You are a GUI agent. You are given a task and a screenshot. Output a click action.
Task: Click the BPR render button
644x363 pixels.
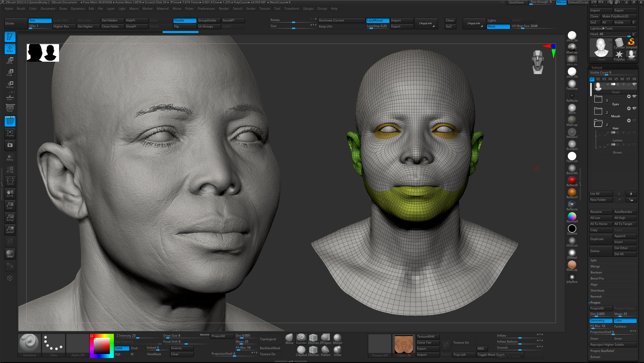pos(10,254)
